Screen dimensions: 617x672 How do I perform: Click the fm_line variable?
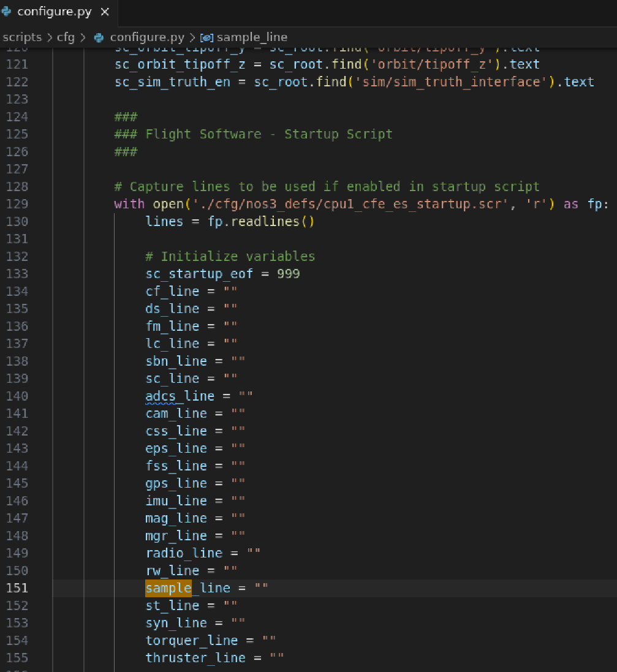coord(172,326)
